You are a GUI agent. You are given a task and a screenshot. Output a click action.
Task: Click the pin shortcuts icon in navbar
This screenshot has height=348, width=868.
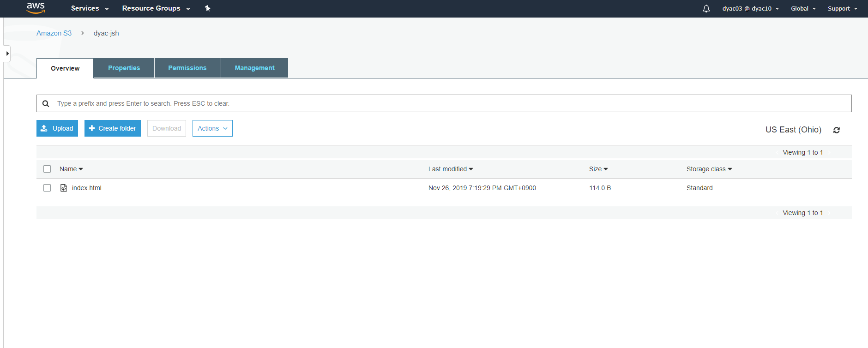pyautogui.click(x=208, y=8)
